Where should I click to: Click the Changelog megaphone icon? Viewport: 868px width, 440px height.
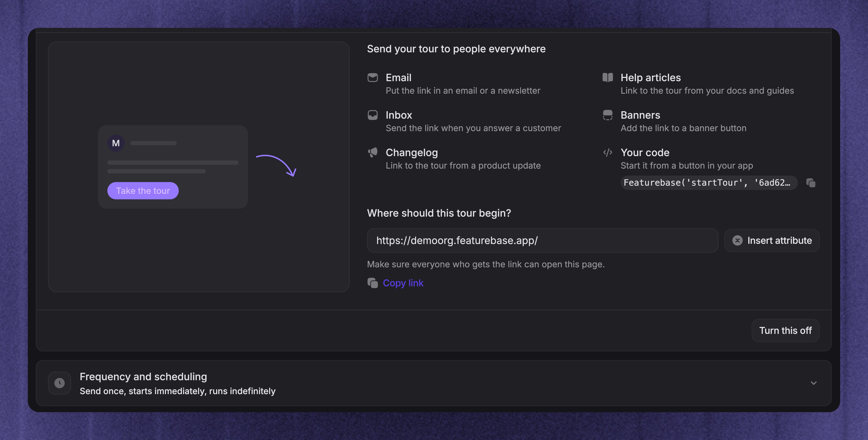[372, 153]
